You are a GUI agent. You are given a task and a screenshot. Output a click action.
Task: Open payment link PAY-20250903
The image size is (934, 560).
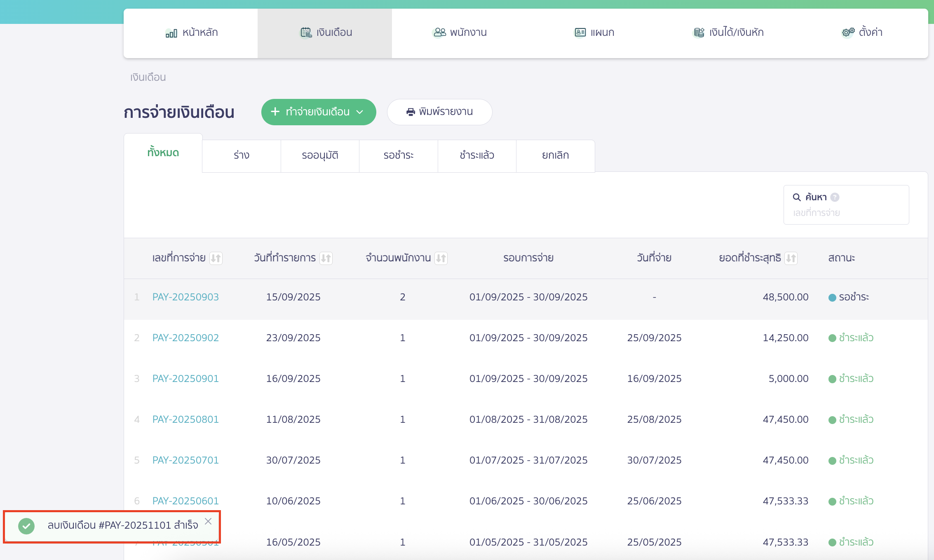[185, 297]
